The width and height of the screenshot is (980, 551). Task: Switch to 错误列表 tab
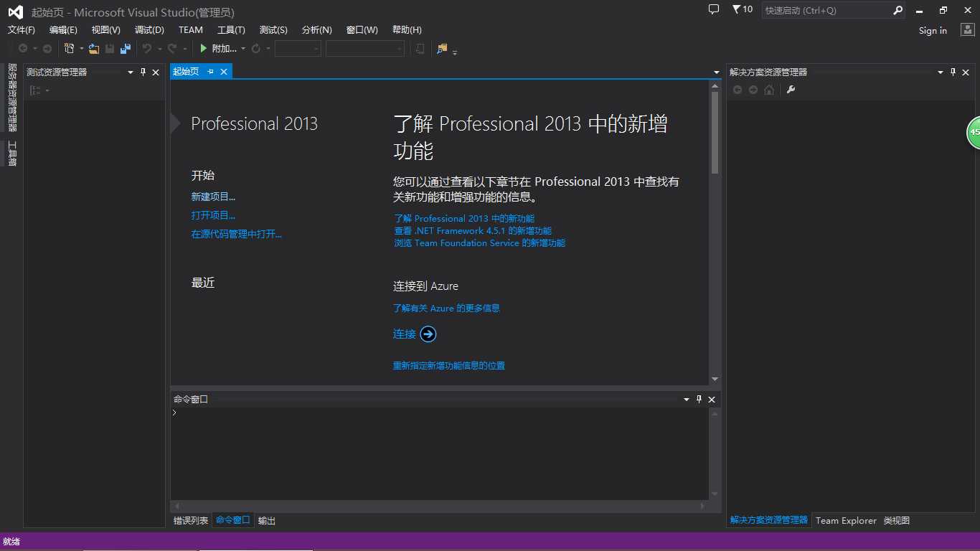click(191, 521)
